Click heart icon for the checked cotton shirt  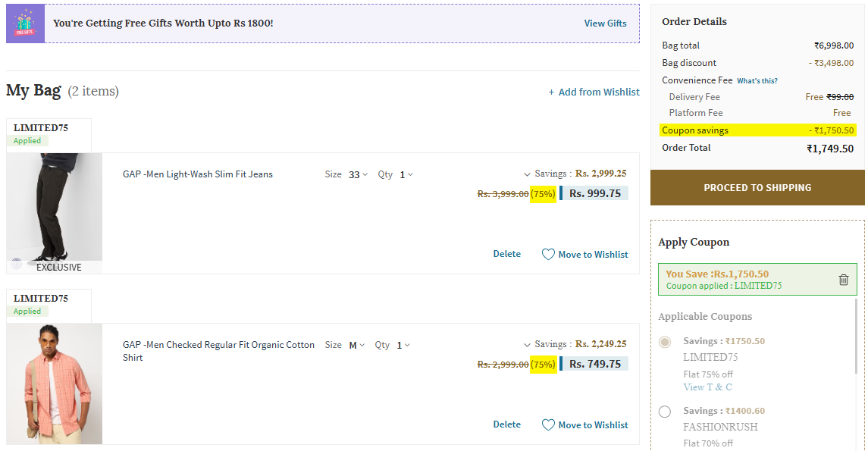pyautogui.click(x=548, y=425)
